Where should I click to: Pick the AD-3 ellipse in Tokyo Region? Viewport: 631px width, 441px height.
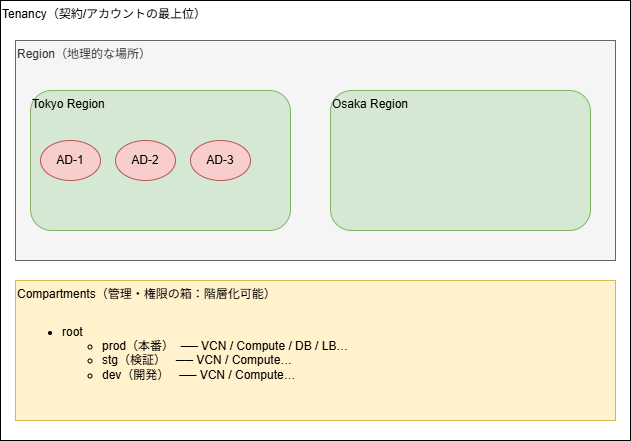(x=220, y=160)
